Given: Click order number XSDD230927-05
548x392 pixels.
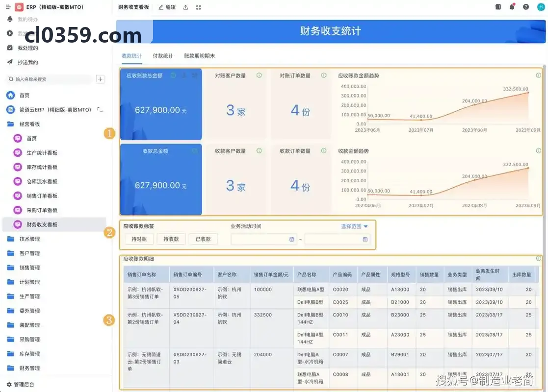Looking at the screenshot, I should (190, 293).
